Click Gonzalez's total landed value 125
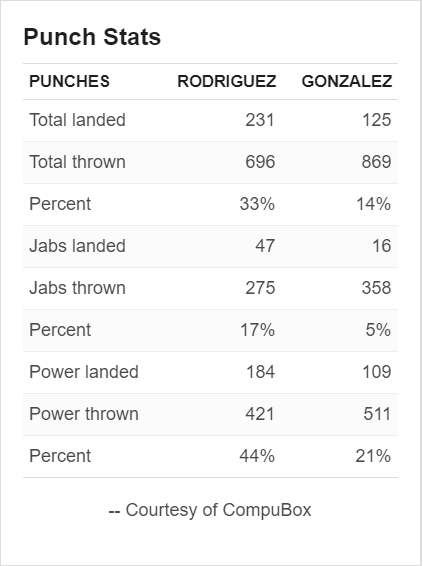The width and height of the screenshot is (423, 566). tap(376, 120)
